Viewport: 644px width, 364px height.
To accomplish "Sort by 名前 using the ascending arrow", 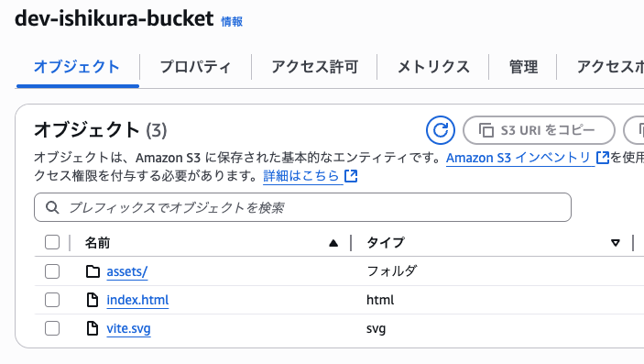I will (333, 243).
